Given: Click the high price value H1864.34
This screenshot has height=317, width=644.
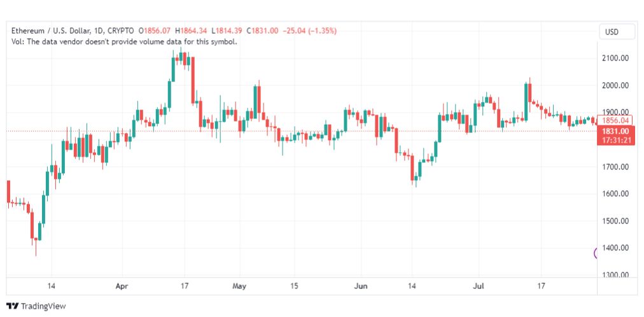Looking at the screenshot, I should [192, 31].
